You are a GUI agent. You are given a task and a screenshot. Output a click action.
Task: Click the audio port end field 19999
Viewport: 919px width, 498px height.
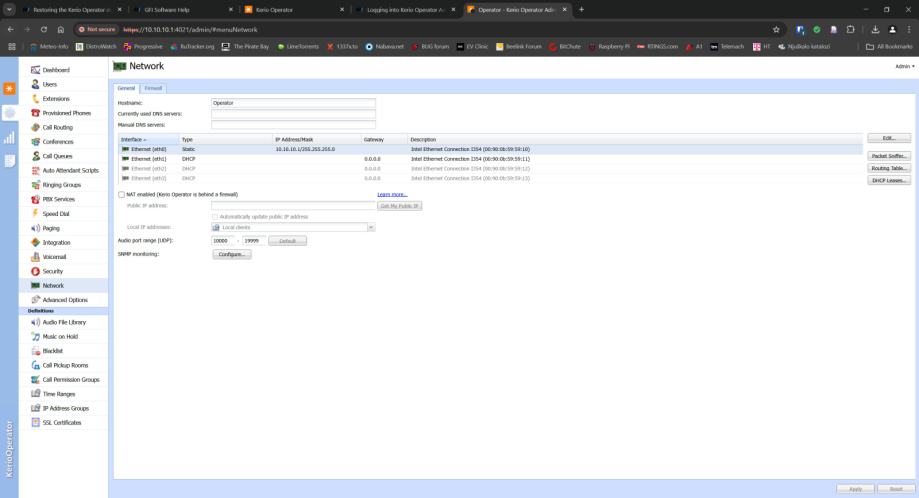(x=254, y=241)
